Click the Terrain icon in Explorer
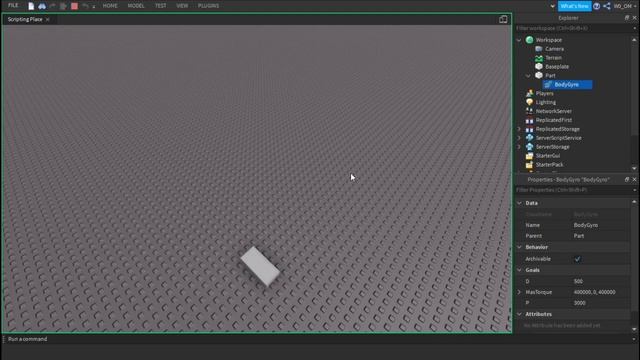Viewport: 640px width, 360px height. point(539,58)
